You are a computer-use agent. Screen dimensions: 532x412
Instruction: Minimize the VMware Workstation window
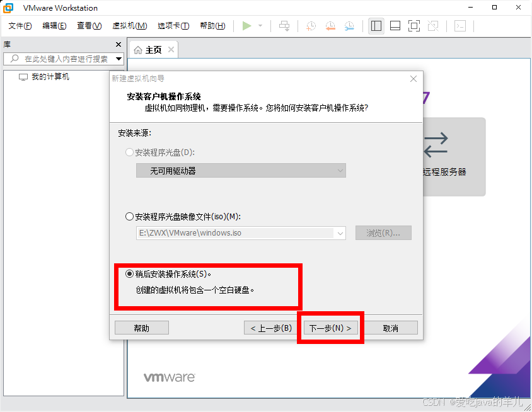tap(471, 8)
